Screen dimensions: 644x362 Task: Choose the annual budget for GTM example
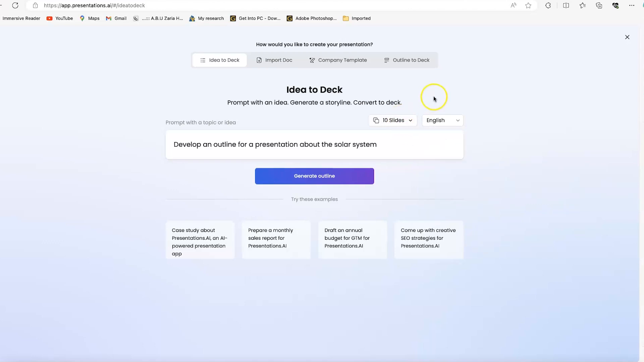tap(353, 240)
